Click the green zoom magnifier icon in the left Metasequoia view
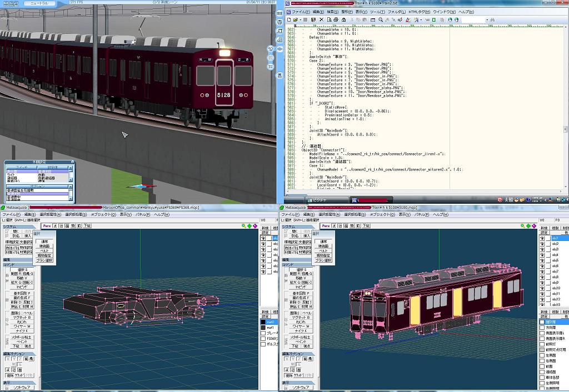This screenshot has width=569, height=392. pyautogui.click(x=243, y=226)
